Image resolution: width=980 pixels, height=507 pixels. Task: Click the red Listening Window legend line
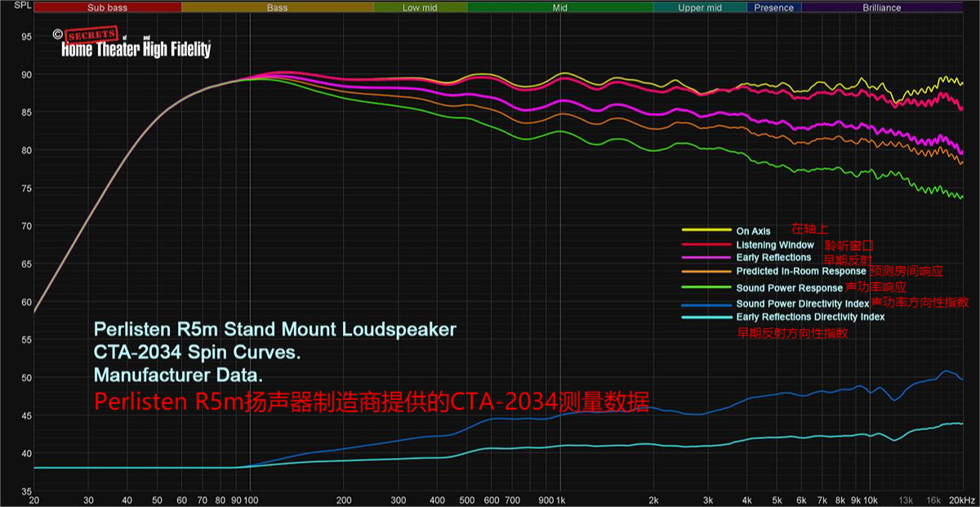coord(706,245)
